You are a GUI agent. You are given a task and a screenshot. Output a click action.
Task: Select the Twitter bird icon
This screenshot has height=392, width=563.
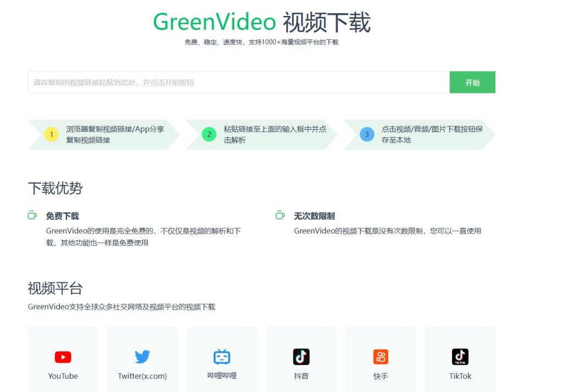coord(142,357)
